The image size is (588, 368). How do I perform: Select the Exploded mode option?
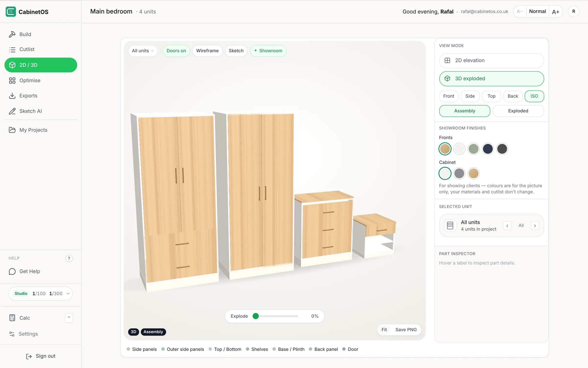click(x=518, y=111)
